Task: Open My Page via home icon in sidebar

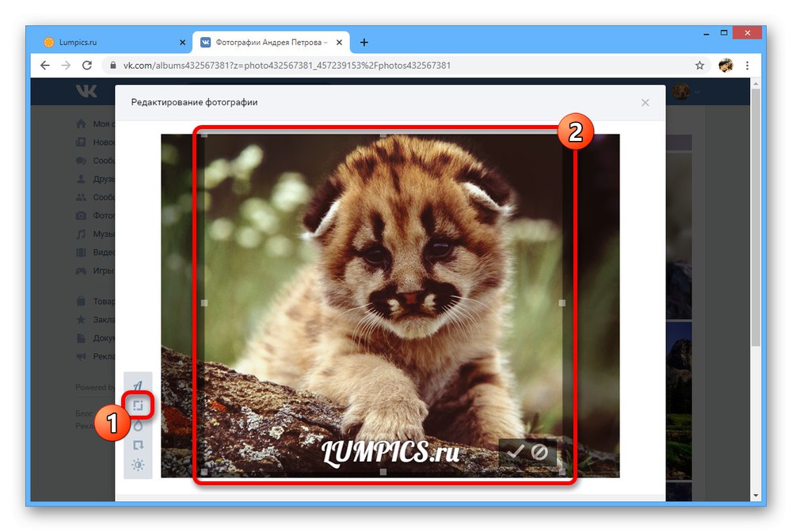Action: click(x=81, y=123)
